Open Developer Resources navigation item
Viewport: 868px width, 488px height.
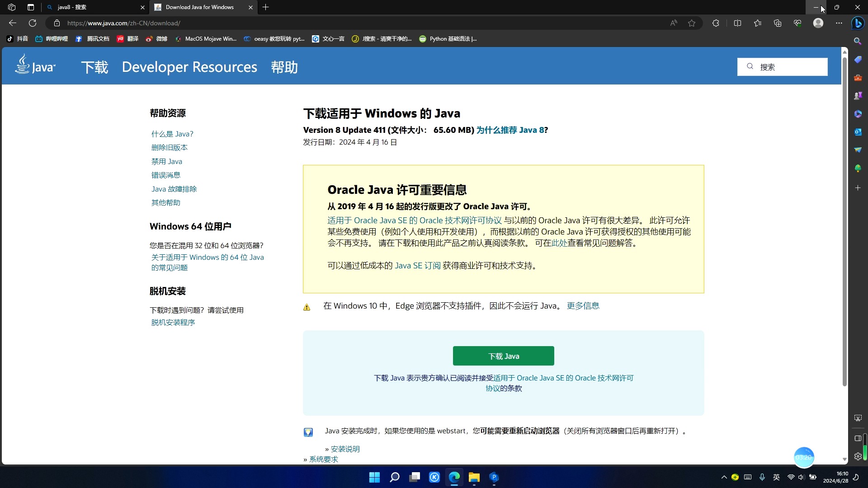pyautogui.click(x=189, y=67)
